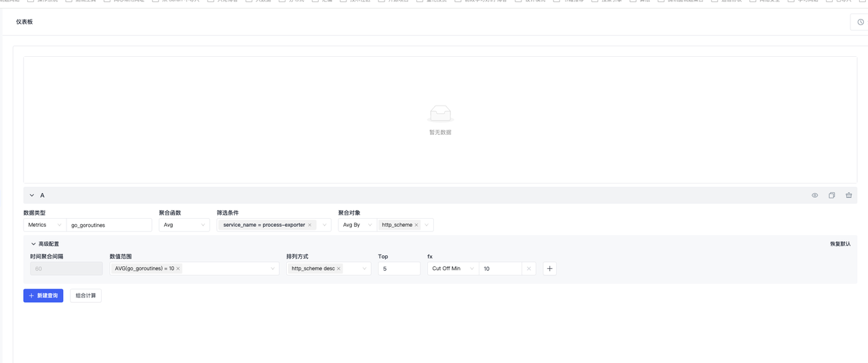The width and height of the screenshot is (868, 363).
Task: Click the 仪表板 title
Action: click(24, 22)
